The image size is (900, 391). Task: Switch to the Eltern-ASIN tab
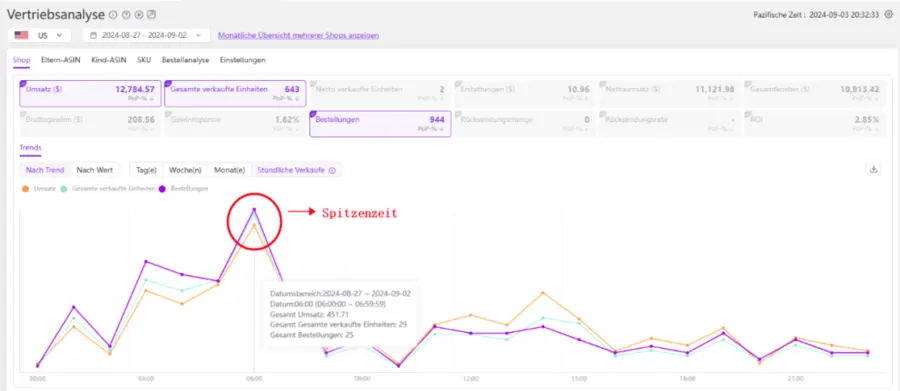click(61, 60)
